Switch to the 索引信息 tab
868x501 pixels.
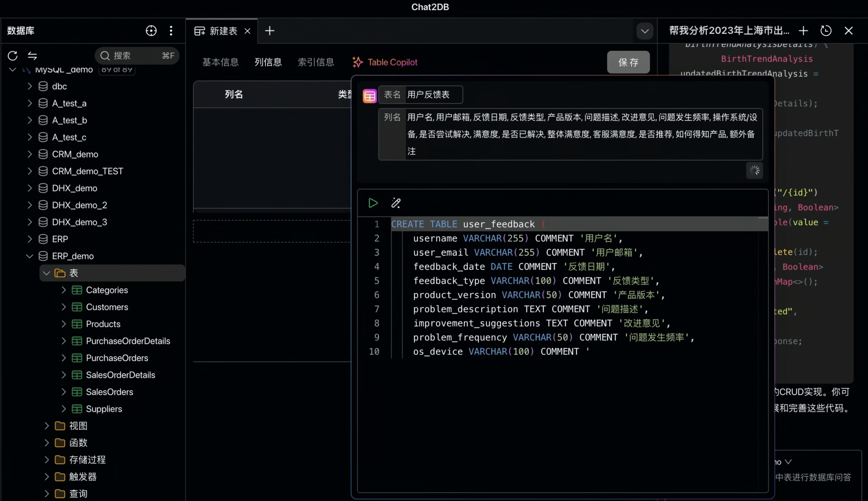pos(316,62)
